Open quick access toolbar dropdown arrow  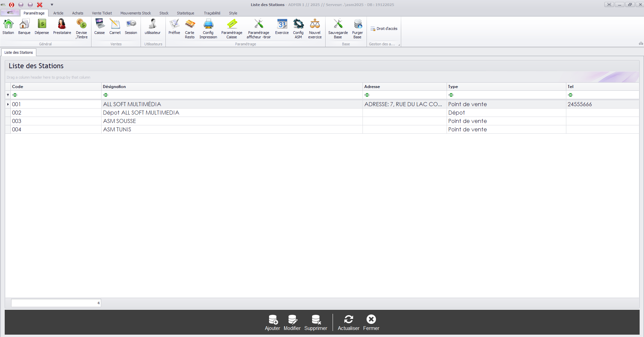click(x=52, y=5)
